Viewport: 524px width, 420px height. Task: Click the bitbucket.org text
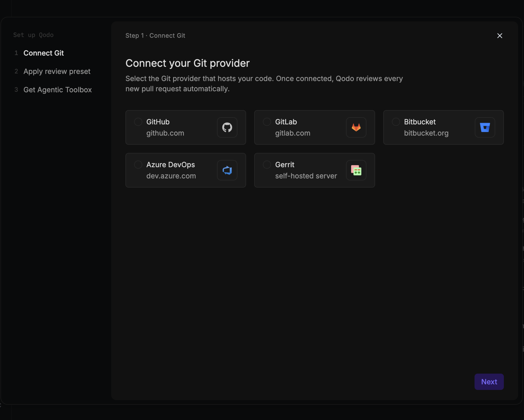point(426,133)
